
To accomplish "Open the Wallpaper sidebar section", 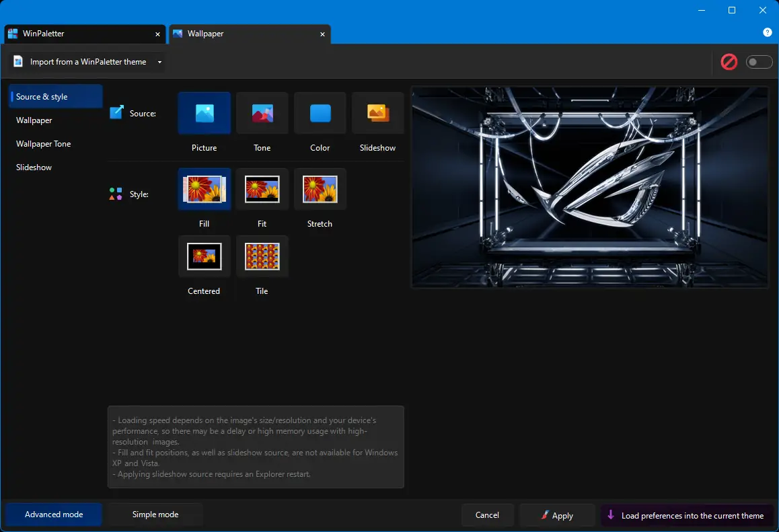I will [56, 120].
